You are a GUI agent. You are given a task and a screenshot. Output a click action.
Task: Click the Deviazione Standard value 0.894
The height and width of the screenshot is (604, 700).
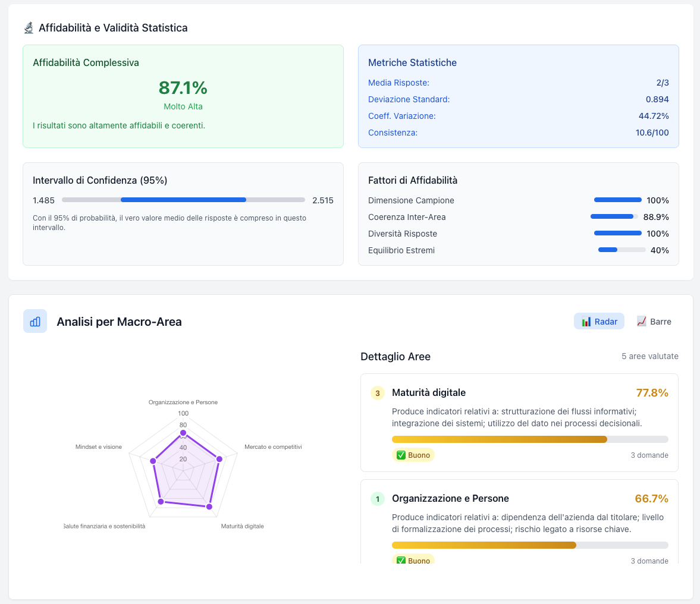(x=657, y=99)
